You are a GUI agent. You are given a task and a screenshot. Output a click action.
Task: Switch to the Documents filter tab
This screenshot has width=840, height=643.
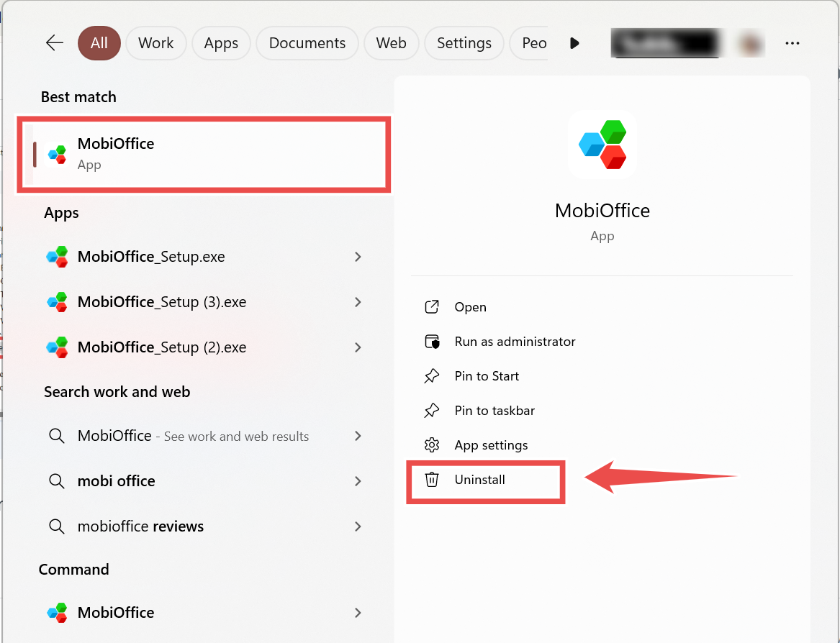307,43
